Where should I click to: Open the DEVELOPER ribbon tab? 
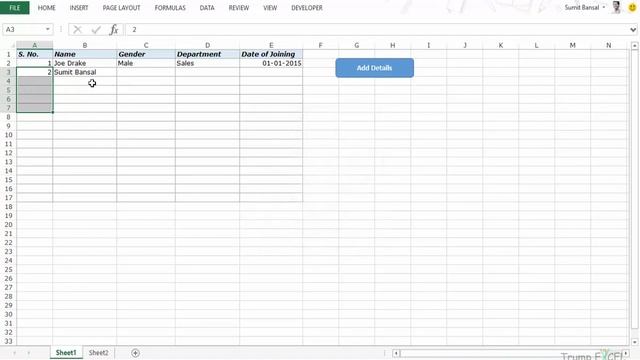click(x=307, y=8)
